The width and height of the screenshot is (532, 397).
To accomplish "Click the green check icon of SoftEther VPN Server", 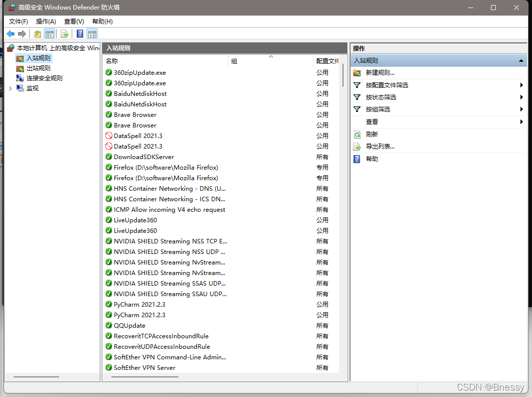I will tap(109, 367).
